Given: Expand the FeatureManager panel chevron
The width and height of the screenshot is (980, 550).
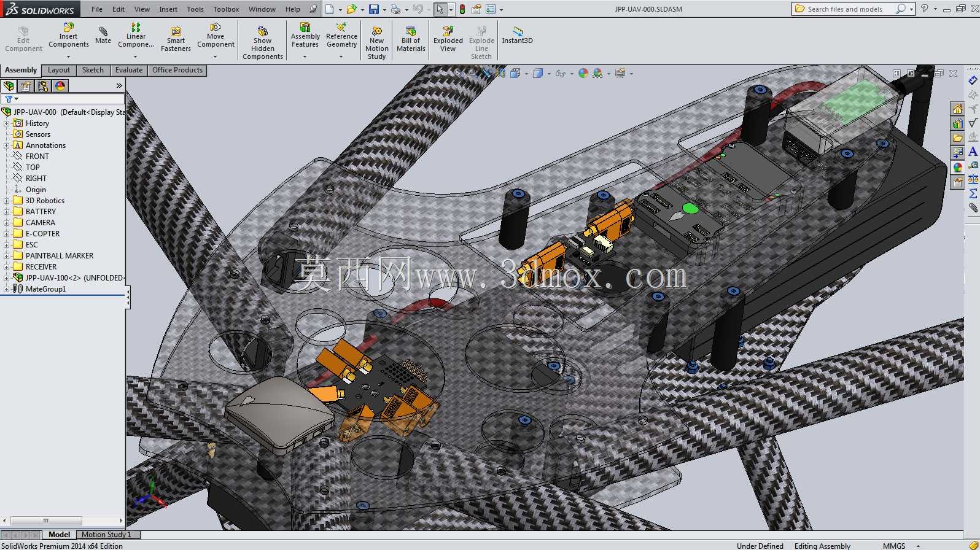Looking at the screenshot, I should coord(119,86).
